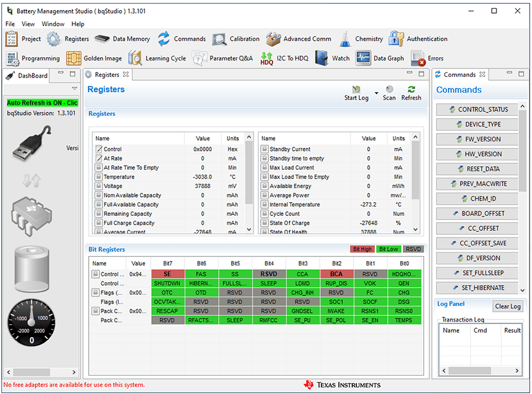This screenshot has width=532, height=394.
Task: Send the FW_VERSION command
Action: 477,139
